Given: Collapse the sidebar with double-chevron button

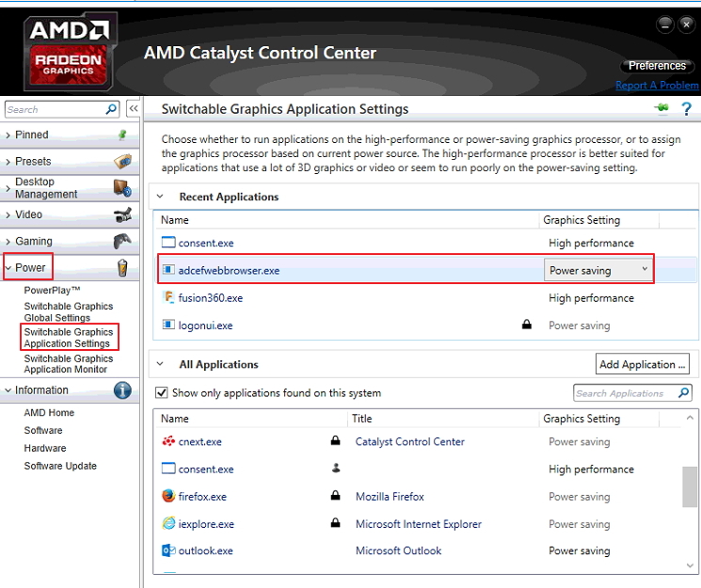Looking at the screenshot, I should [134, 108].
